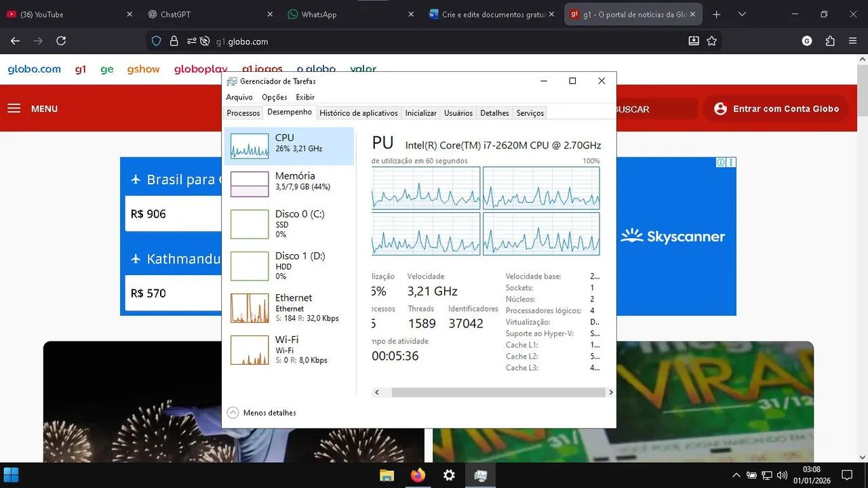Select the Wi-Fi performance graph
The width and height of the screenshot is (868, 488).
point(285,349)
